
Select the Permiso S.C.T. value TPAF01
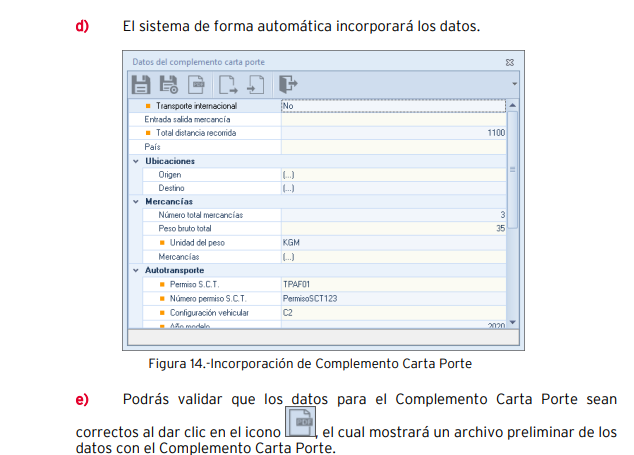(x=393, y=284)
